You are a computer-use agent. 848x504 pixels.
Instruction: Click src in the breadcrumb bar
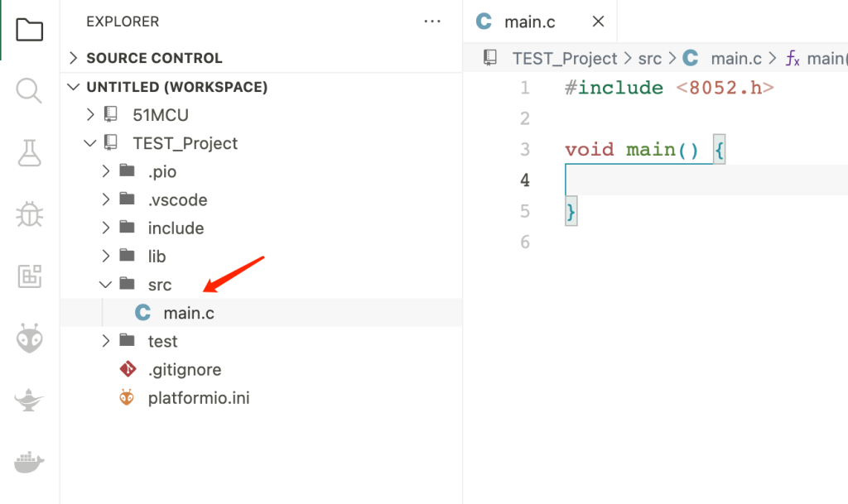click(x=650, y=58)
